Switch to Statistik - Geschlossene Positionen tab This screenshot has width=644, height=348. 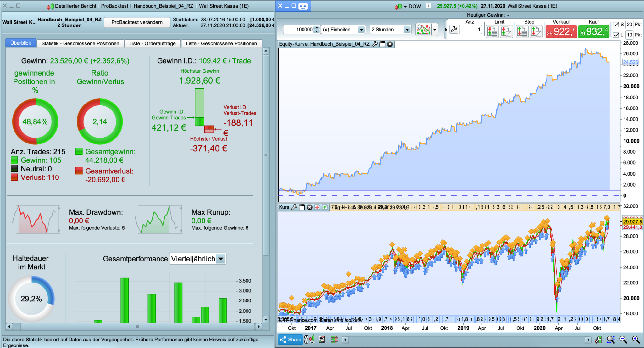coord(80,43)
